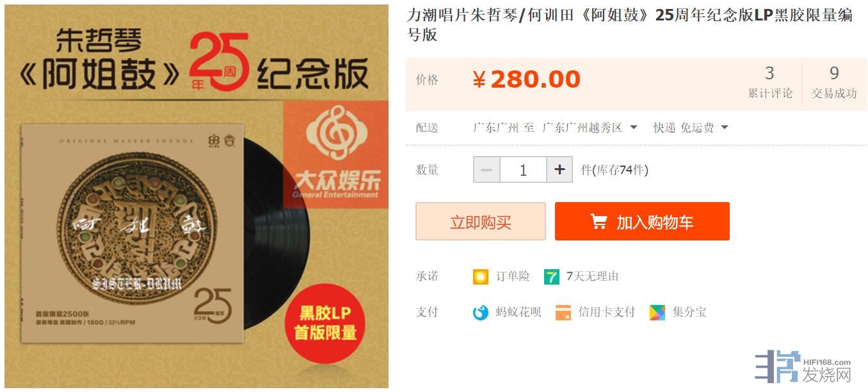Click the 加入购物车 add to cart button

tap(642, 221)
